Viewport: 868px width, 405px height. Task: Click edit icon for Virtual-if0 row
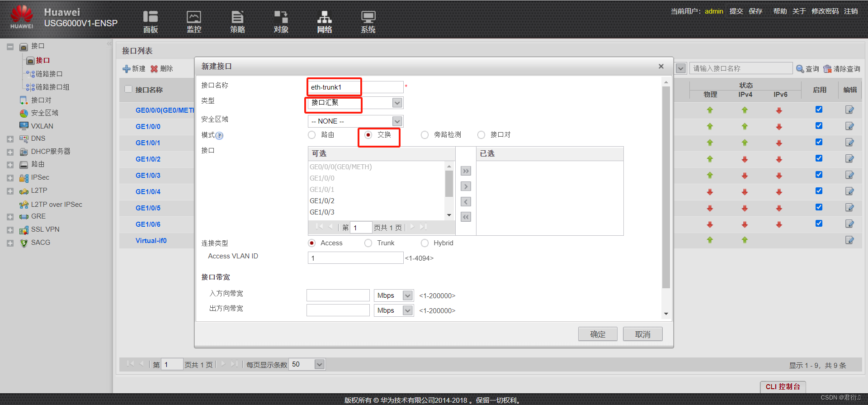[849, 240]
